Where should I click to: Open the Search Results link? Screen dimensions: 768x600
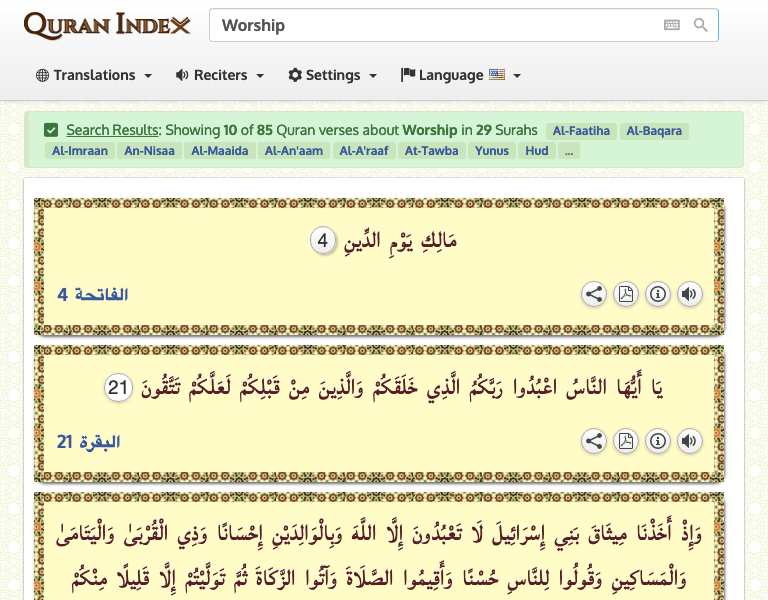pos(113,130)
